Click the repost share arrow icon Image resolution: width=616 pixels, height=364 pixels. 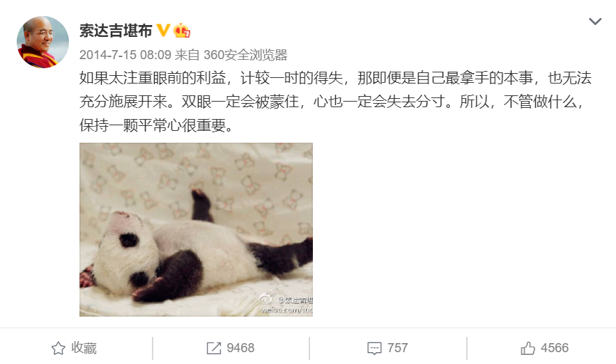[214, 348]
